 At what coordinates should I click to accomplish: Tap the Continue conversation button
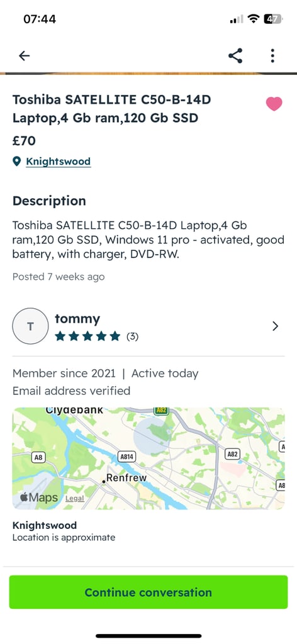coord(148,592)
